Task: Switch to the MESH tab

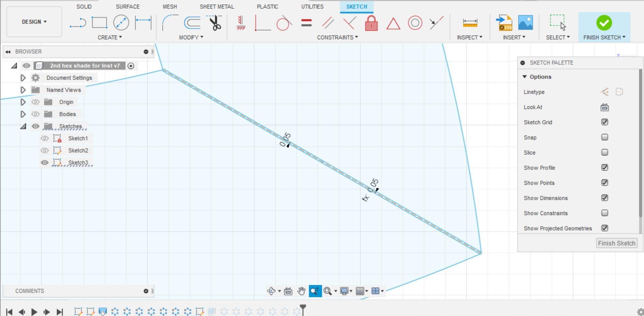Action: tap(170, 7)
